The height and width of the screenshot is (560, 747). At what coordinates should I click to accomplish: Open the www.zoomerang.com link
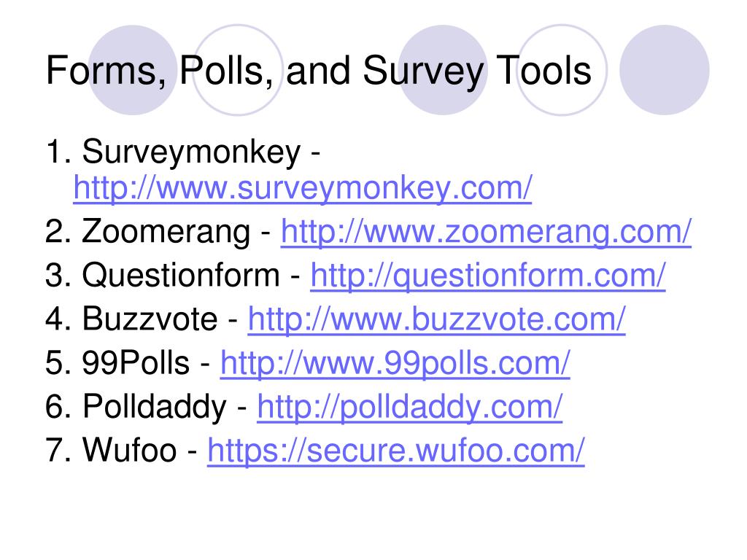pos(486,232)
